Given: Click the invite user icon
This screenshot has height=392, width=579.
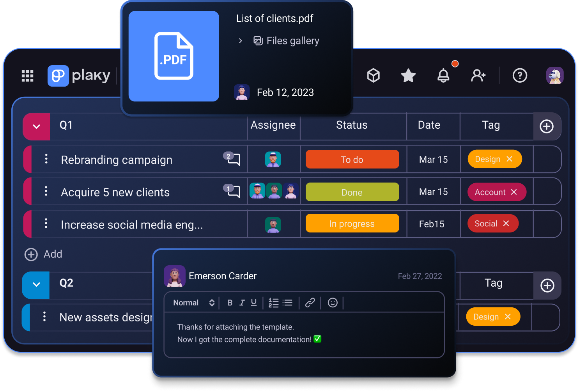Looking at the screenshot, I should point(478,75).
